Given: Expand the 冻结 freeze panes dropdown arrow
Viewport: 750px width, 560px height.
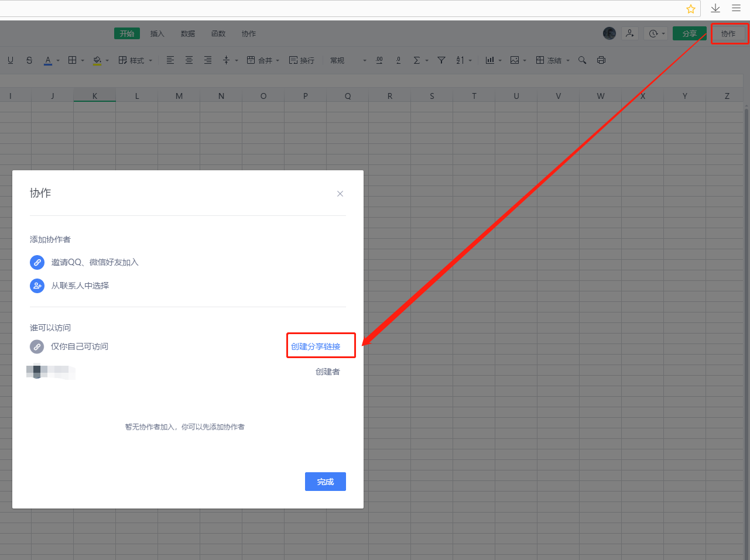Looking at the screenshot, I should click(x=568, y=60).
